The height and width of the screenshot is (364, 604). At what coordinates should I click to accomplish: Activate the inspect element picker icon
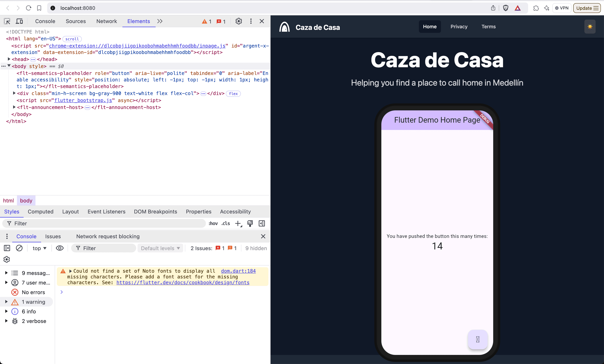[7, 21]
